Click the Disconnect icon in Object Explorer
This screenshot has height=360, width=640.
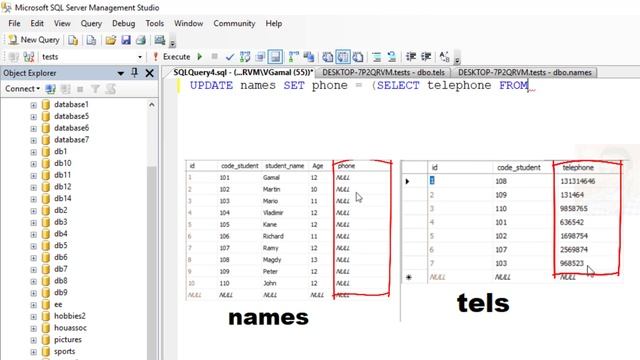(x=65, y=89)
